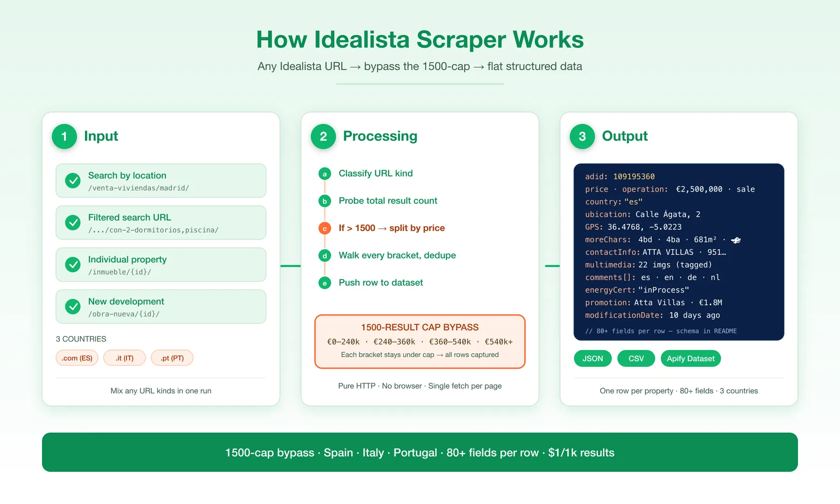Click the 'Input' section heading
Image resolution: width=840 pixels, height=504 pixels.
click(x=101, y=136)
